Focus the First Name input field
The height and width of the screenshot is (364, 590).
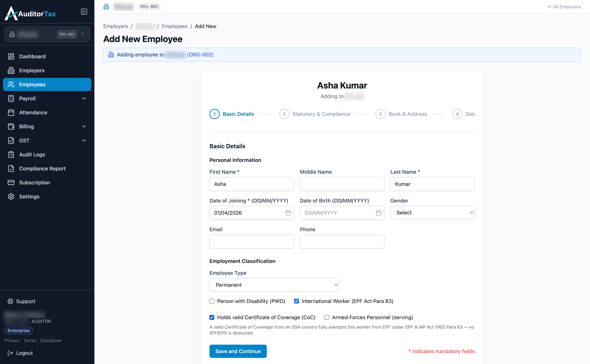tap(251, 184)
